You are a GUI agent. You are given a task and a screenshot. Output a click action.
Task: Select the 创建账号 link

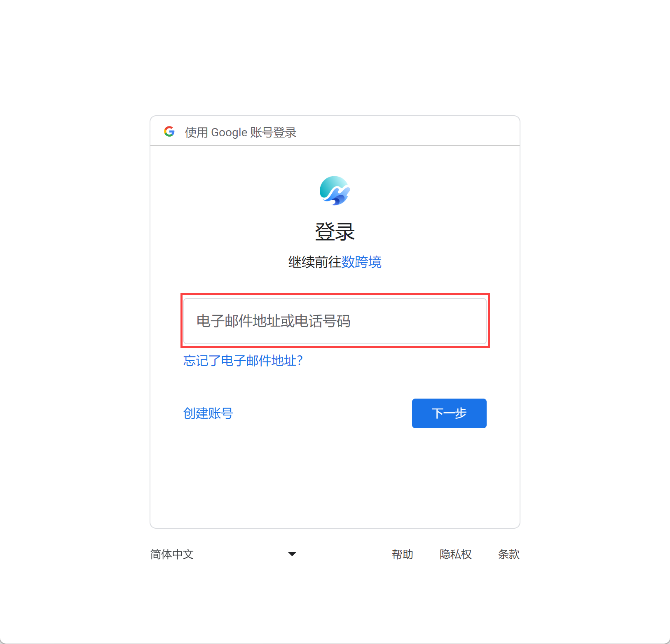point(208,413)
